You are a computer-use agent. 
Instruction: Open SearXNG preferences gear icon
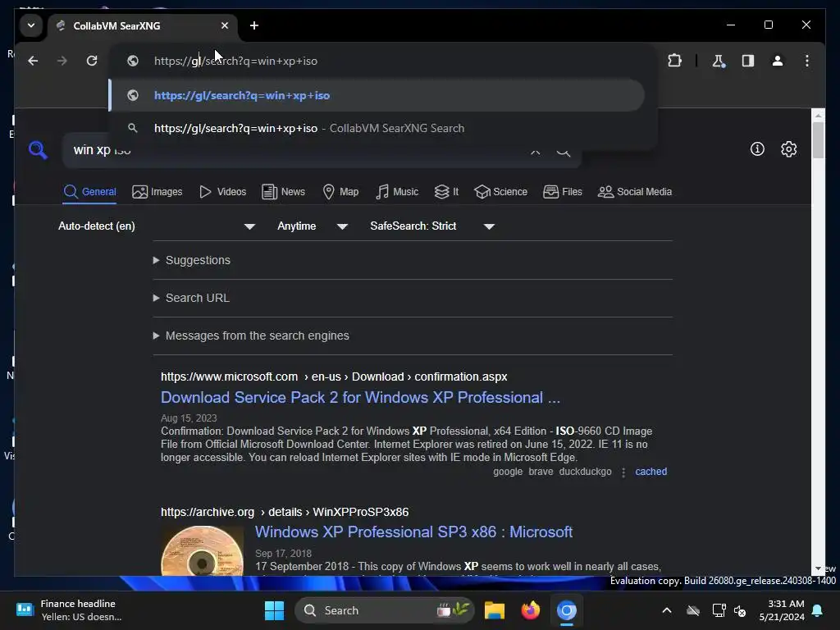788,149
